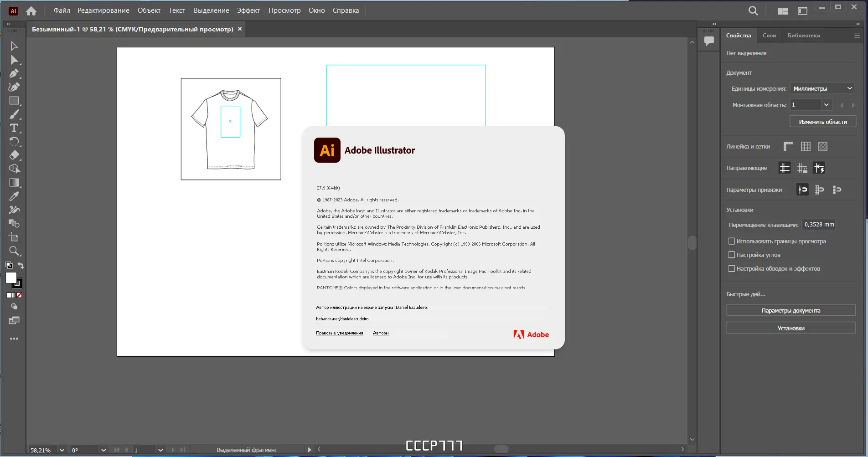Activate the Rectangle tool

pos(14,101)
